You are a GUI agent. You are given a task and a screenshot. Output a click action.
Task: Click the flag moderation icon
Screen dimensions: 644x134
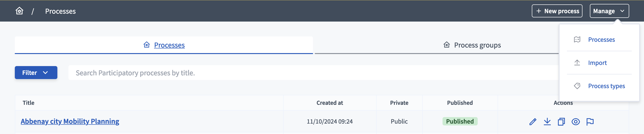click(590, 122)
